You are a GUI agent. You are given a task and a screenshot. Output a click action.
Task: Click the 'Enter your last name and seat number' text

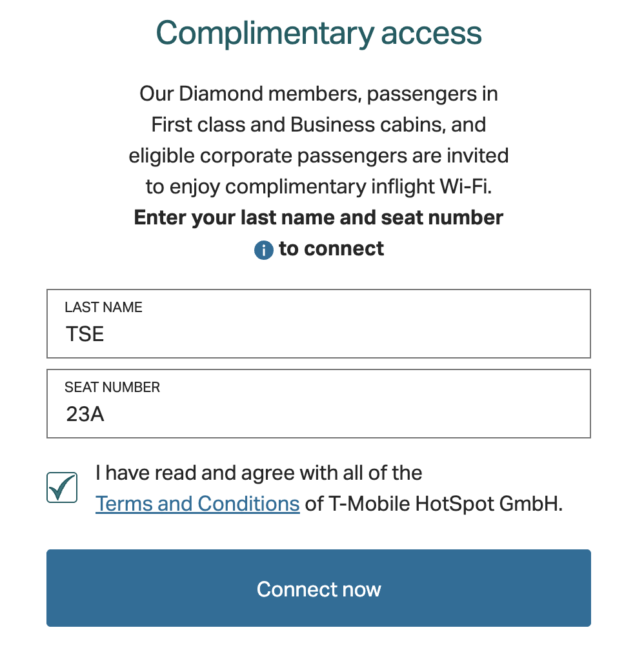[318, 218]
